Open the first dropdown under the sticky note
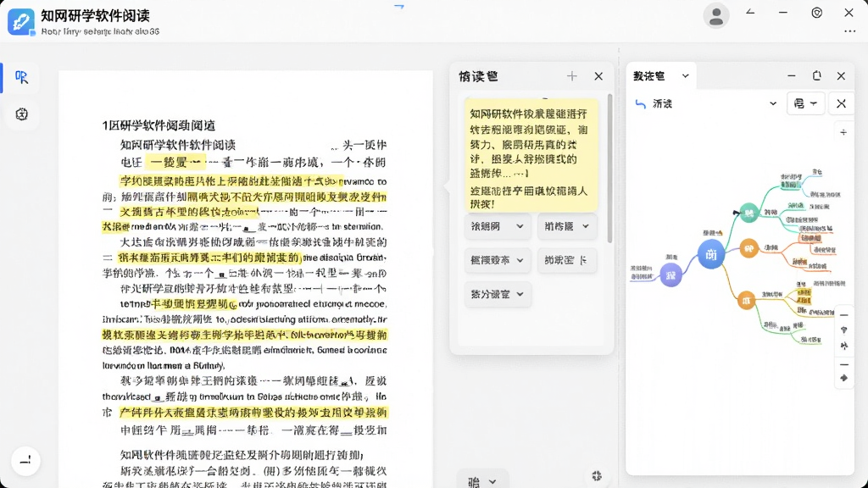This screenshot has width=868, height=488. (x=497, y=226)
